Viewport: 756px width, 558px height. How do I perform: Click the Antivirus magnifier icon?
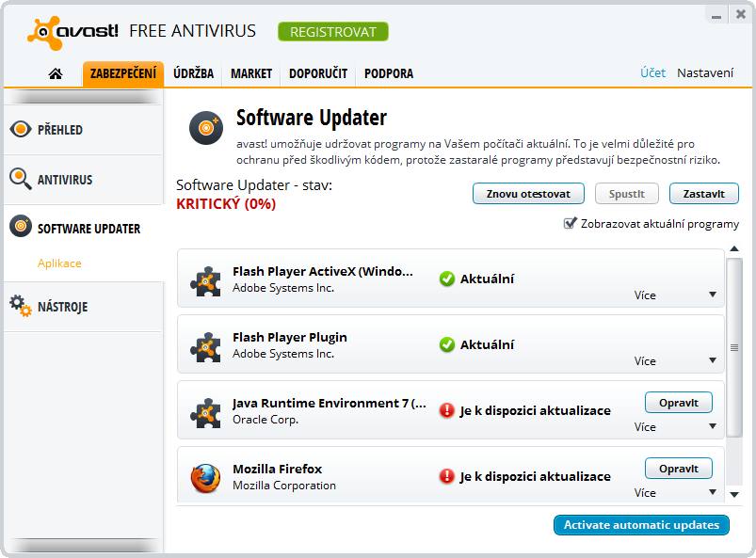click(x=21, y=179)
